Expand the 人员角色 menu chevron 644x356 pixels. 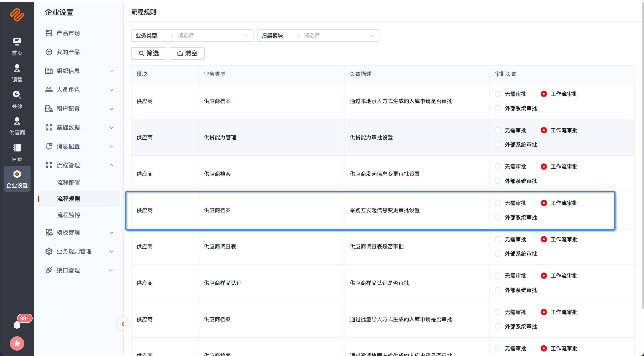112,90
